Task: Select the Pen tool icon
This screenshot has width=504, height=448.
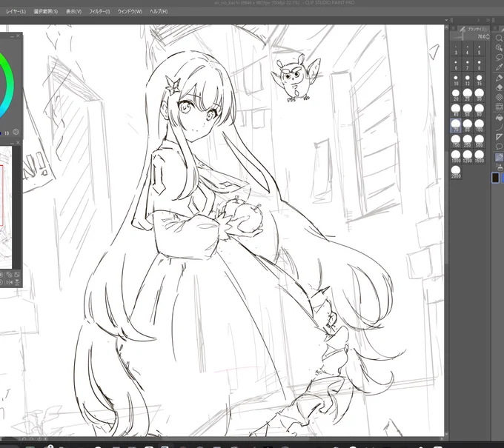Action: [x=499, y=78]
